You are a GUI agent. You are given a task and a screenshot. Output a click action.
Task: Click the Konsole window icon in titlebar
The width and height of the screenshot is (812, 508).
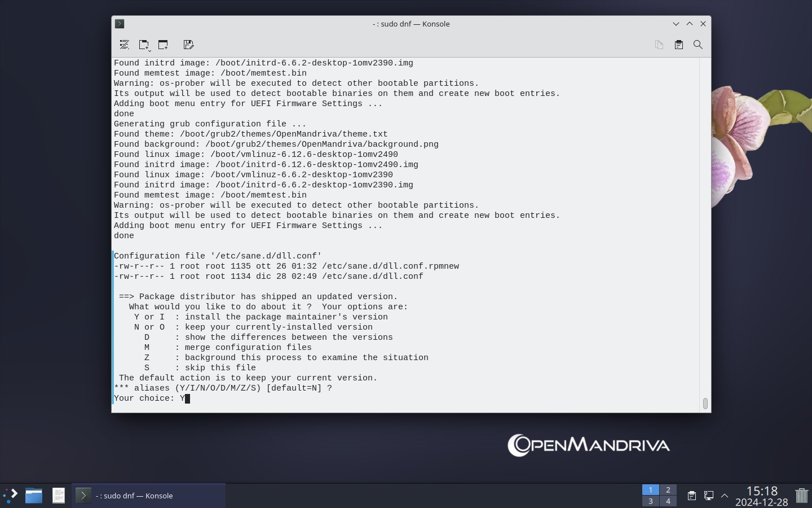pyautogui.click(x=120, y=24)
